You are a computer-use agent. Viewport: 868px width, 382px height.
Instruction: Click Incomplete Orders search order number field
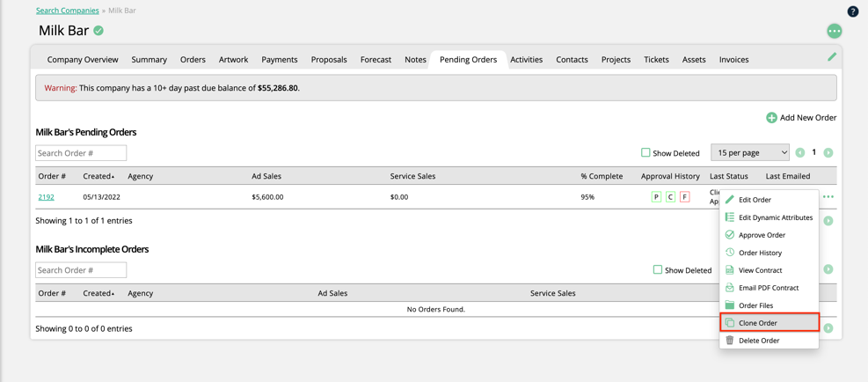pos(81,270)
